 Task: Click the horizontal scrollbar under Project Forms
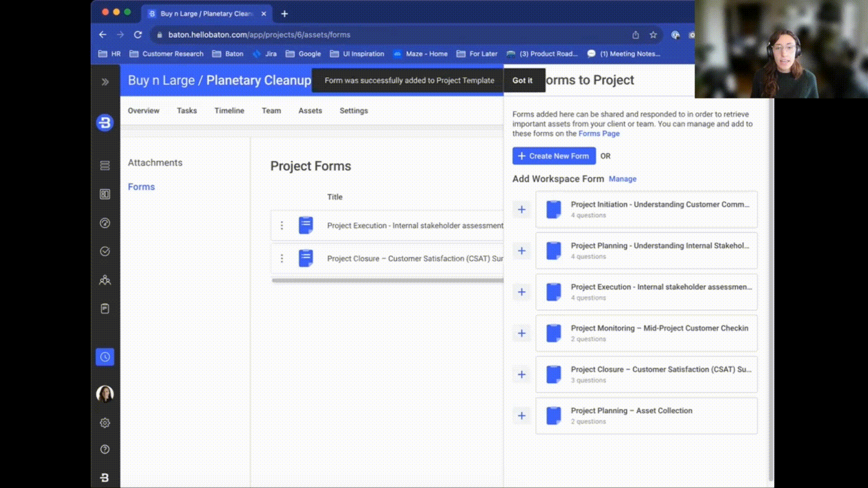pos(387,281)
